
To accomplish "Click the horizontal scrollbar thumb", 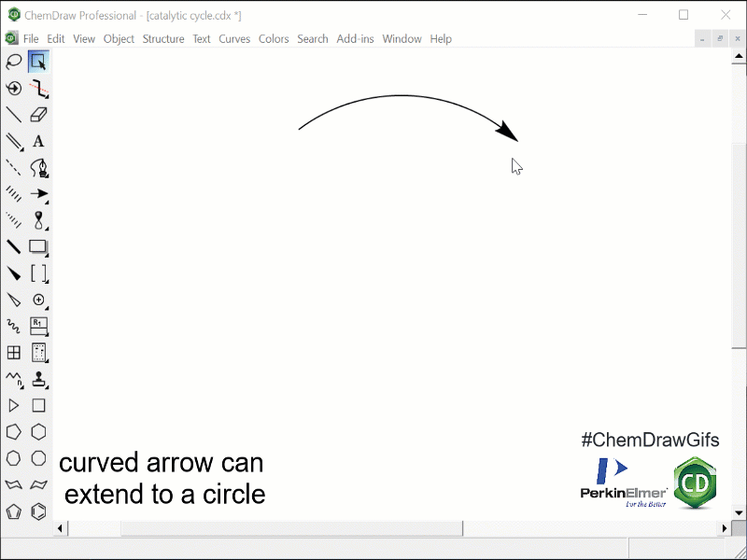I will [291, 528].
